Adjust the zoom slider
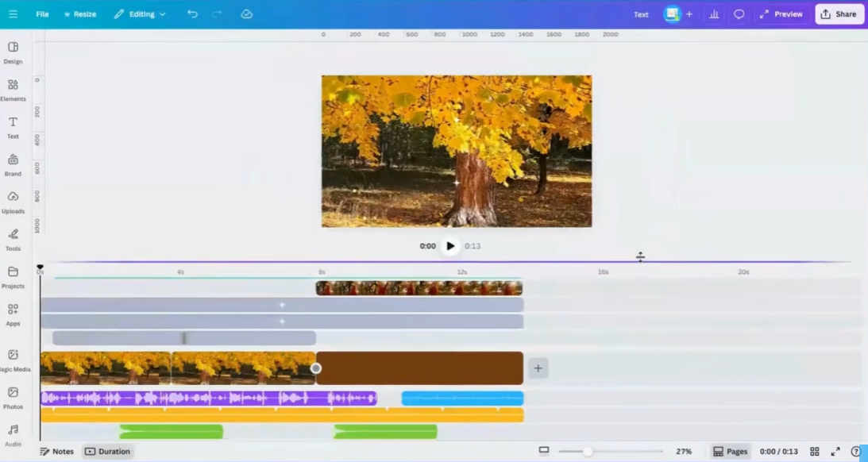Screen dimensions: 868x462 (588, 452)
